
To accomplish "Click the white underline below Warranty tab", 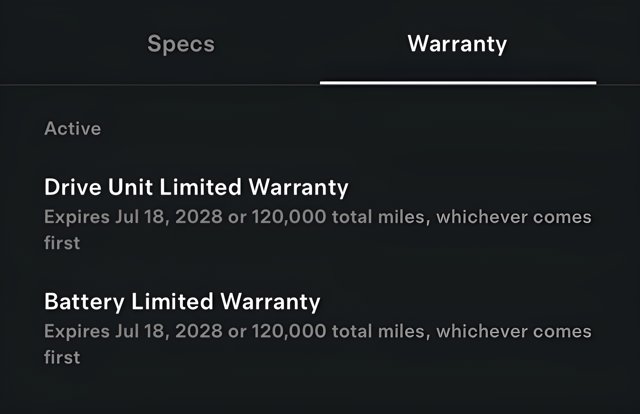I will pyautogui.click(x=458, y=82).
